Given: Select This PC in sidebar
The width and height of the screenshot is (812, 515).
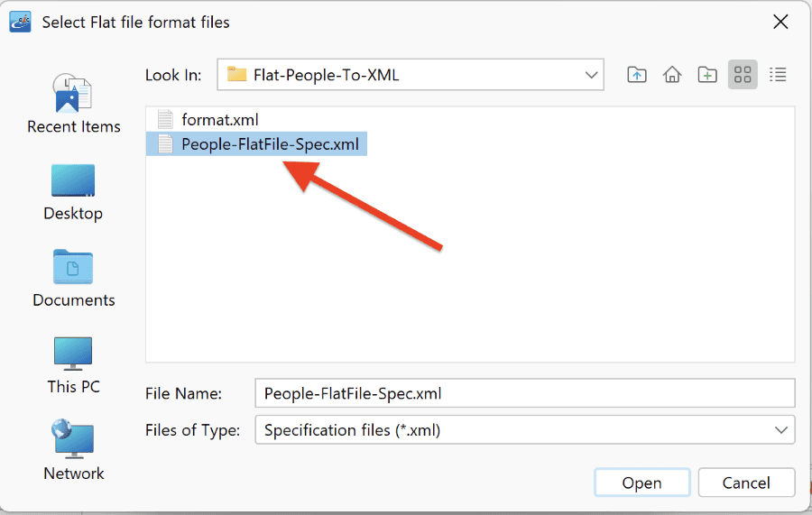Looking at the screenshot, I should point(74,365).
